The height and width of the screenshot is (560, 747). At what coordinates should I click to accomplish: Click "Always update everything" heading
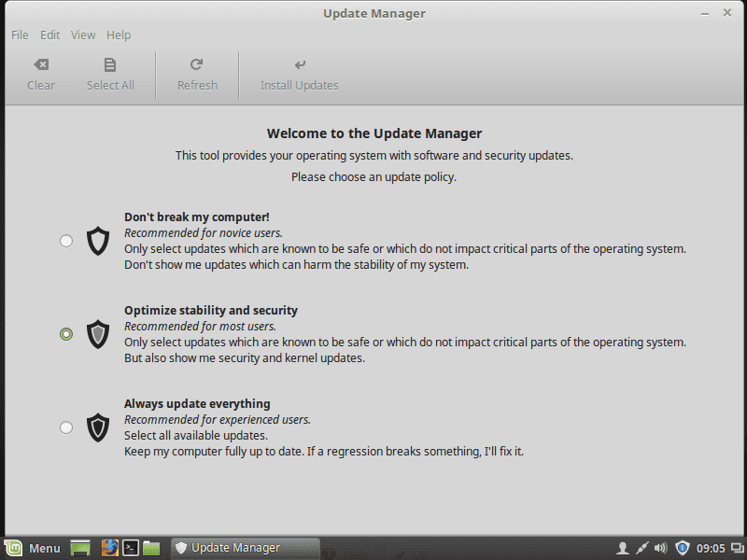point(197,404)
